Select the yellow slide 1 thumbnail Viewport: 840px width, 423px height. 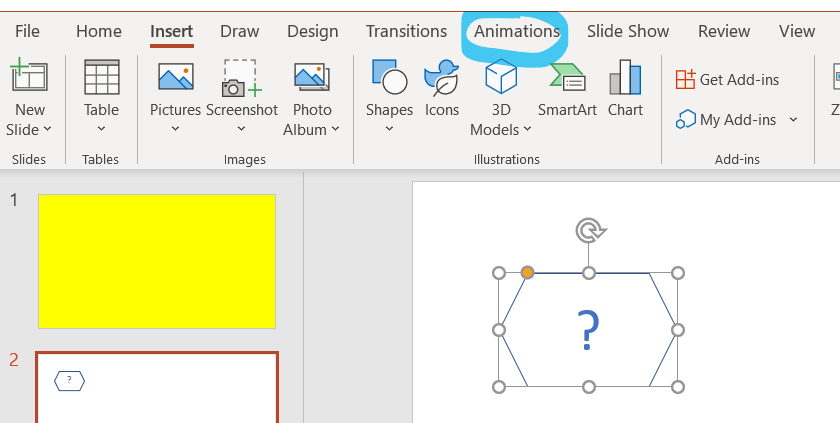point(157,261)
